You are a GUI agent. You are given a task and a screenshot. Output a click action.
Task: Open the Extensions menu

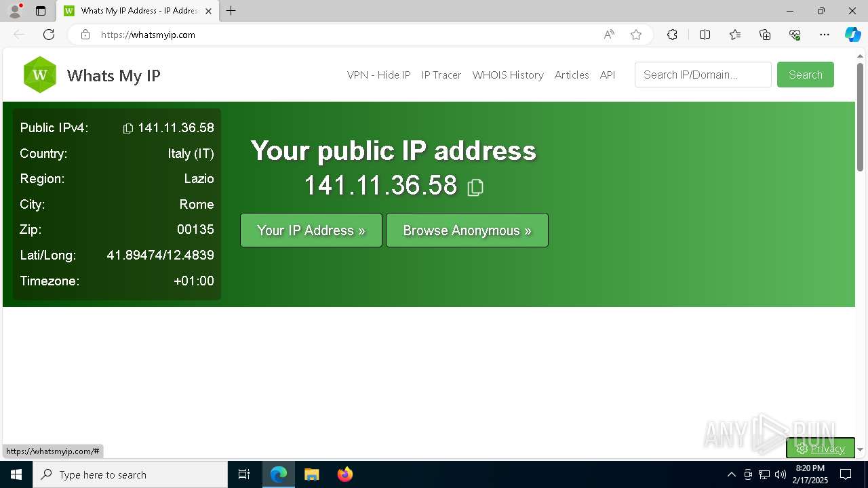point(672,35)
